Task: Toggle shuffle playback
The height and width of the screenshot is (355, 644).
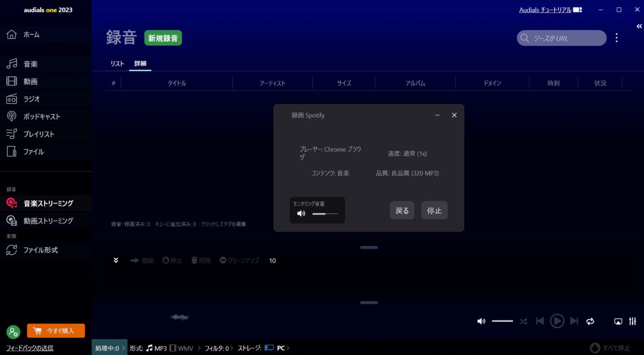Action: point(524,321)
